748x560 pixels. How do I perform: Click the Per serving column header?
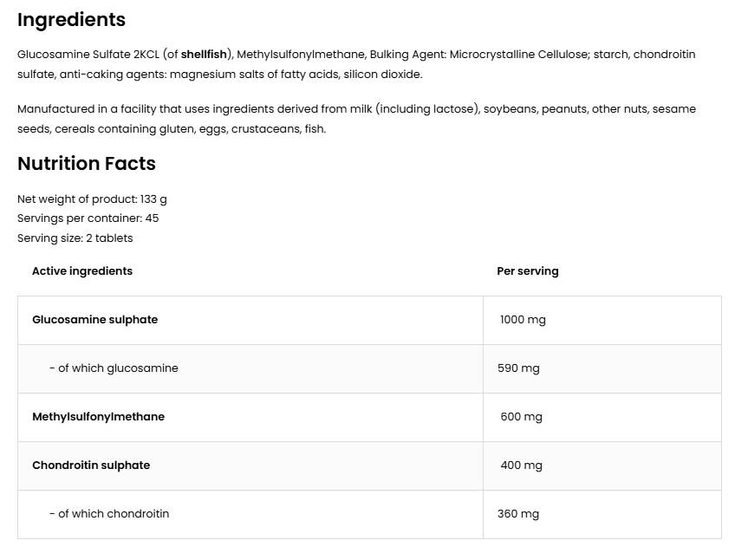pos(527,271)
